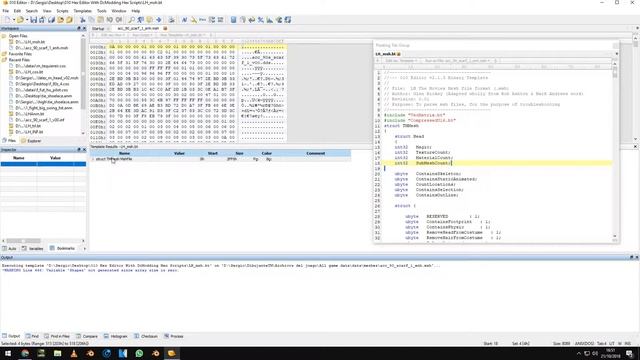Open the Edit As dropdown in the hex editor
640x360 pixels.
click(112, 36)
